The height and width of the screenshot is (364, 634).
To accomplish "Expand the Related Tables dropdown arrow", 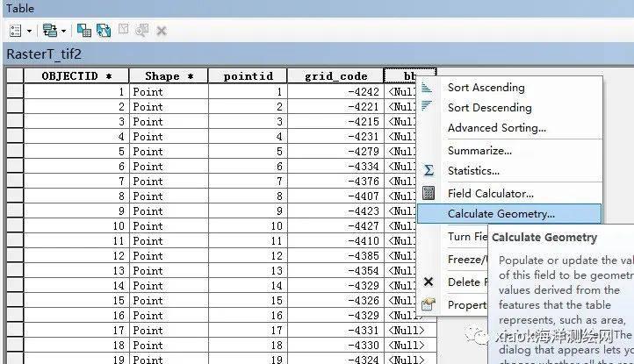I will (x=63, y=31).
